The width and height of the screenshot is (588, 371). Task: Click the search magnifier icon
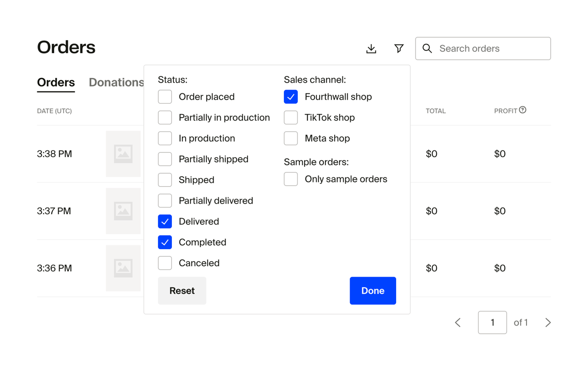coord(427,48)
